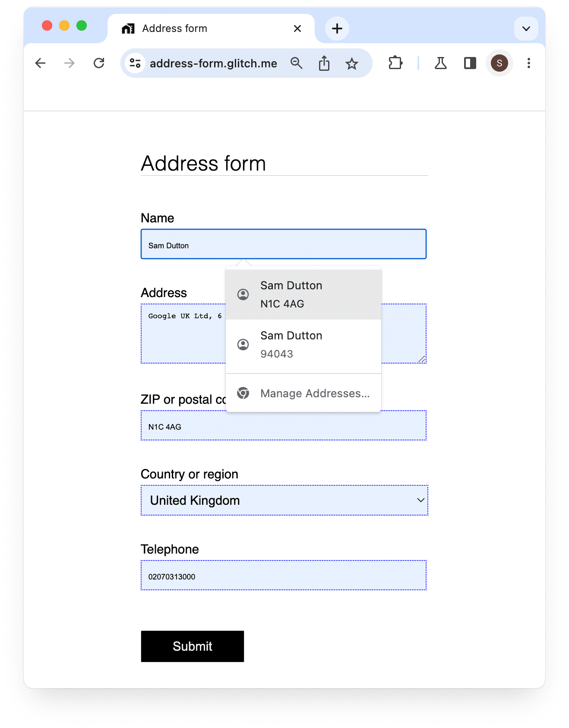Open the share icon in address bar
Image resolution: width=569 pixels, height=728 pixels.
click(324, 63)
